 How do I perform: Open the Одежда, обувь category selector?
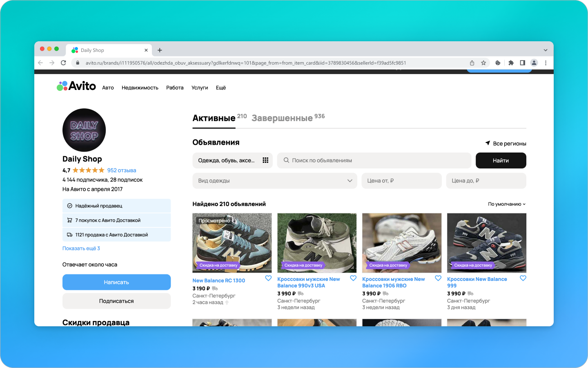point(232,160)
